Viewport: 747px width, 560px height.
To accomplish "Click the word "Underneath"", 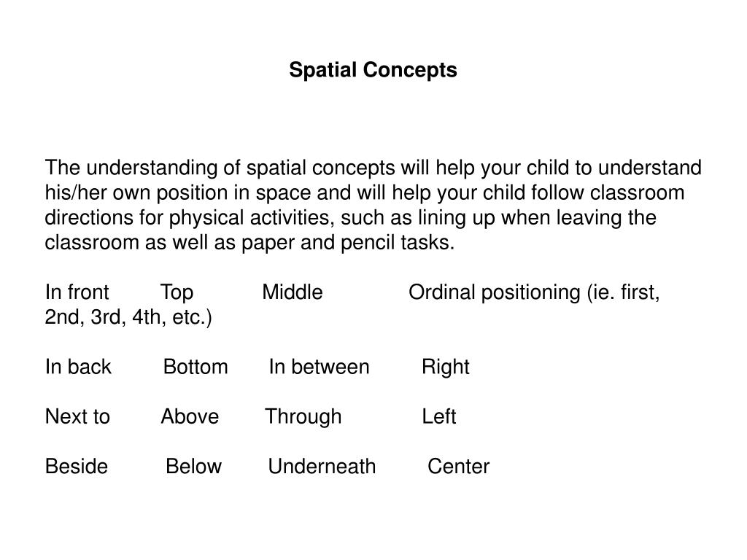I will click(x=322, y=466).
